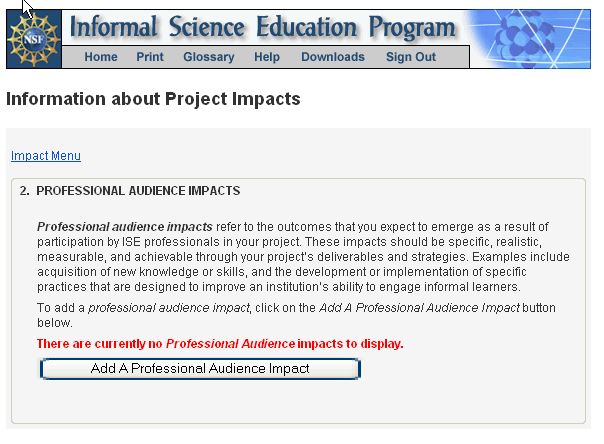Click the red no-impacts warning message
This screenshot has height=444, width=604.
coord(220,344)
